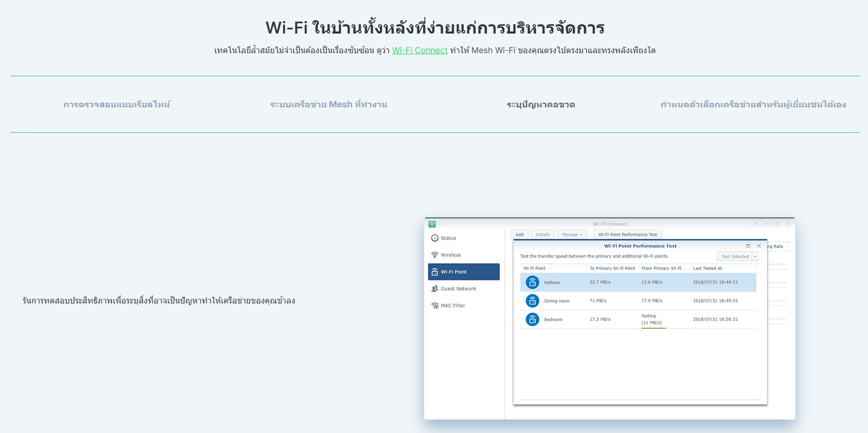Follow the green Wi-Fi Connect link

[420, 50]
